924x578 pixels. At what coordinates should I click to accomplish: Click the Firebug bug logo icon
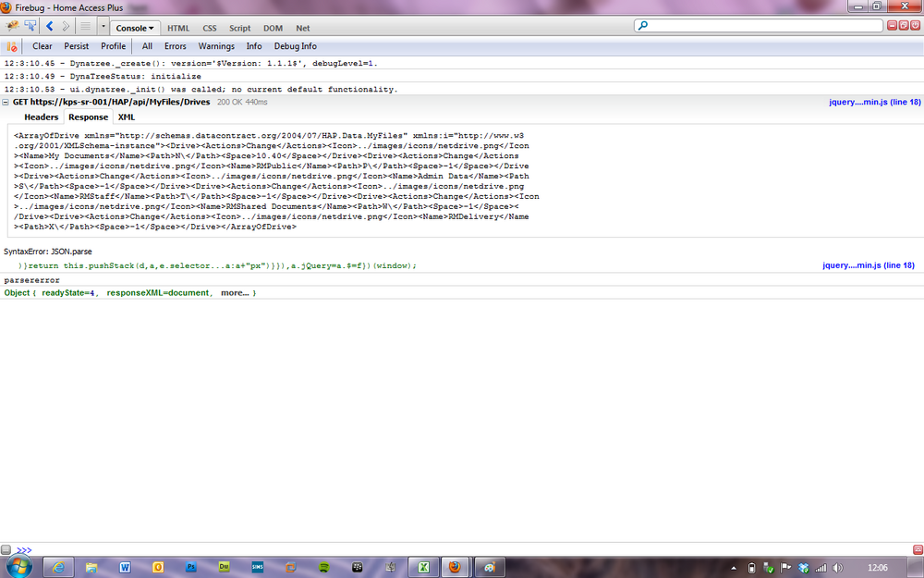(12, 27)
